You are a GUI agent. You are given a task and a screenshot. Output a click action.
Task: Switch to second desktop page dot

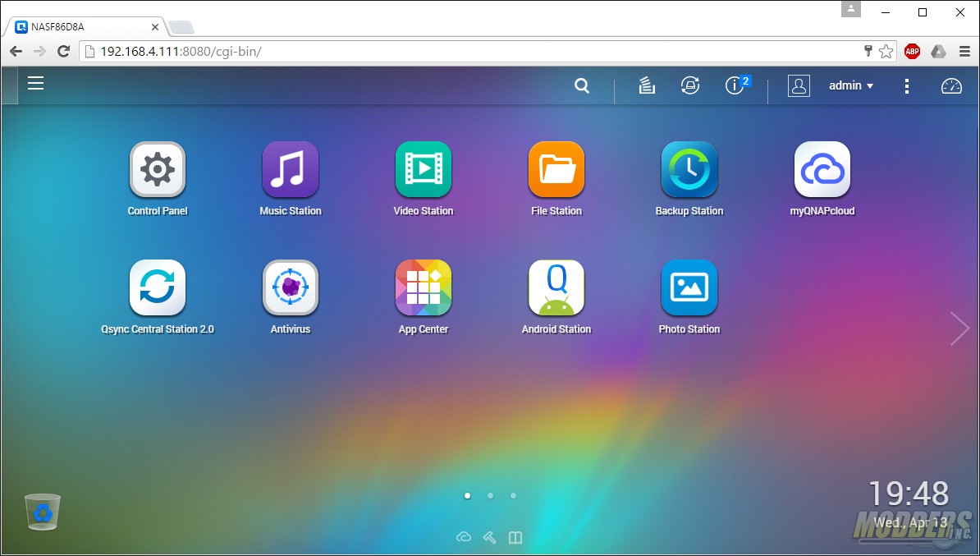coord(490,496)
